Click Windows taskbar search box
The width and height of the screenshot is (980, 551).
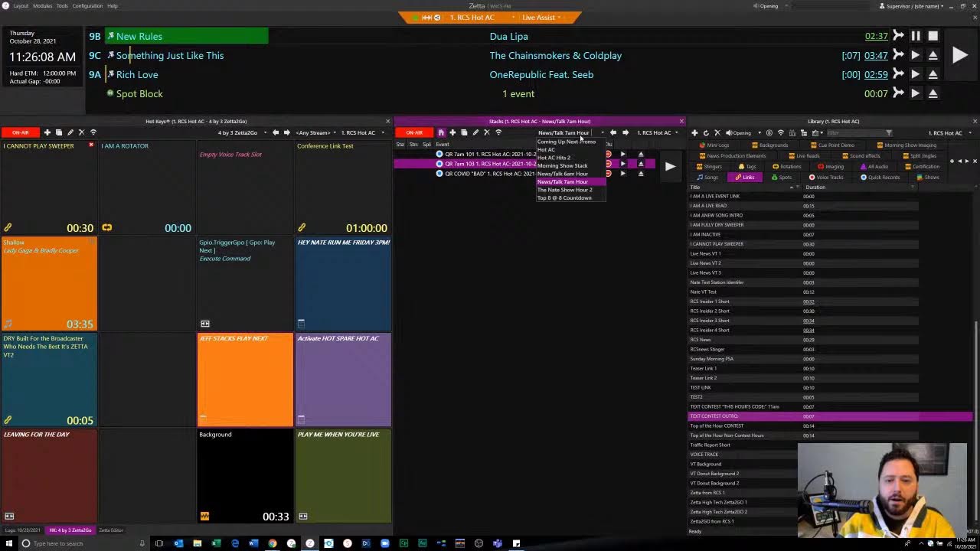(x=84, y=543)
